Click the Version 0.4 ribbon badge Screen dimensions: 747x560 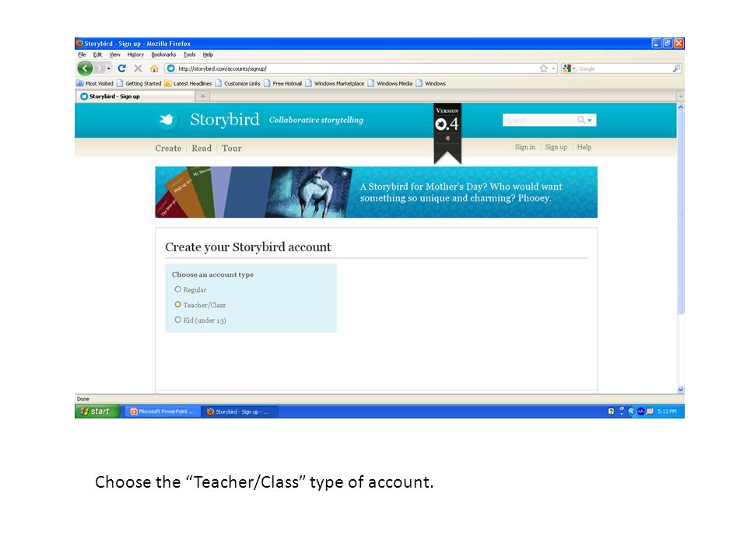(x=447, y=133)
